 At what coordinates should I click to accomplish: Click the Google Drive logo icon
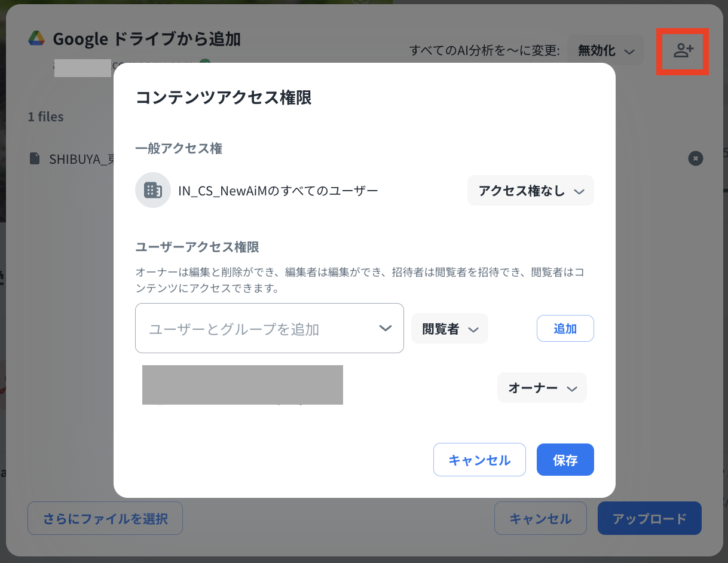tap(37, 39)
